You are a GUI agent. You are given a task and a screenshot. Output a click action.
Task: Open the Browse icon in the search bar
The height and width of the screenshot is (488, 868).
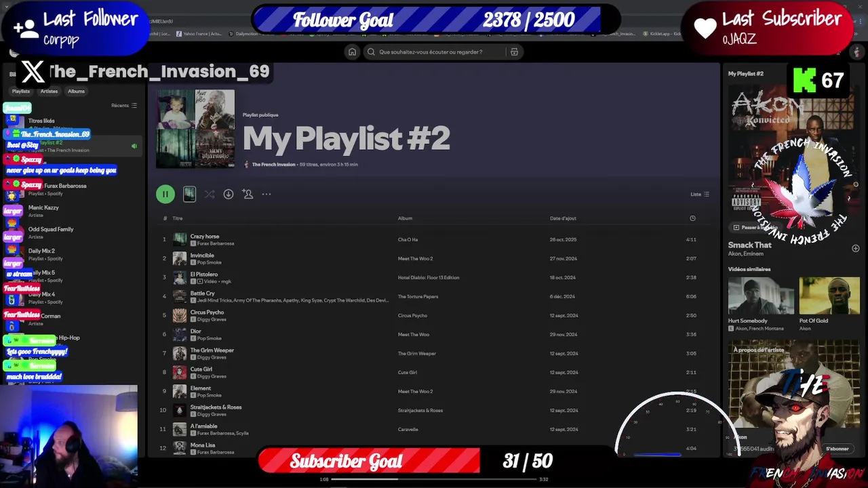(514, 52)
